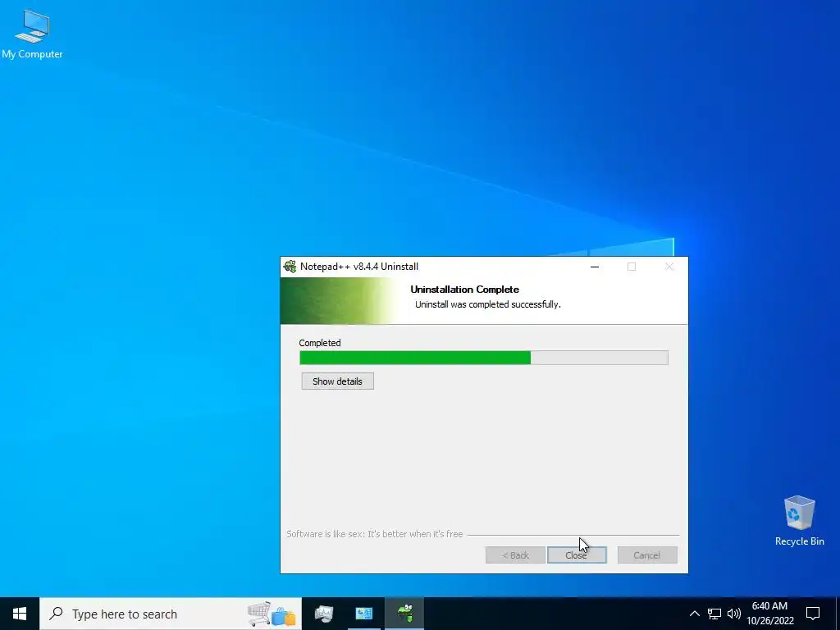
Task: Open the Control Panel taskbar app
Action: tap(363, 614)
